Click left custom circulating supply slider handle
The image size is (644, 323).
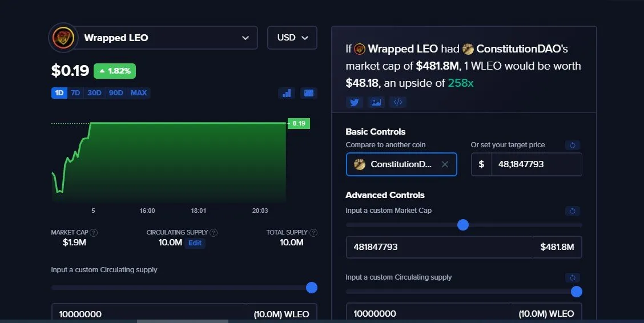pyautogui.click(x=312, y=288)
